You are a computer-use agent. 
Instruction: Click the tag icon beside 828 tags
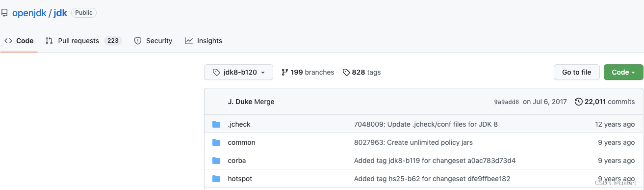pos(346,72)
